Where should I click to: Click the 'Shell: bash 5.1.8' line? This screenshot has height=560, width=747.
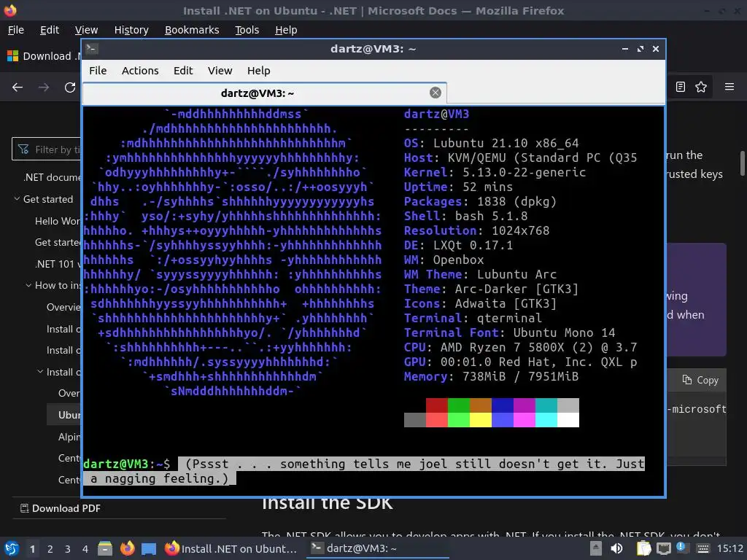click(465, 216)
